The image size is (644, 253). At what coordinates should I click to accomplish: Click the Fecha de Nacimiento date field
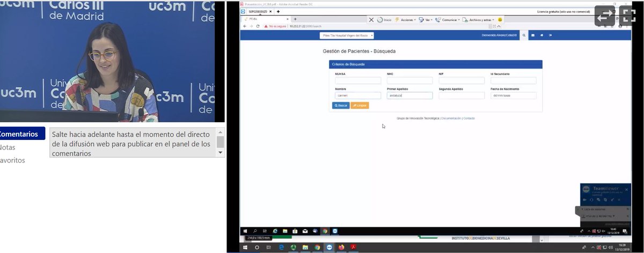point(513,95)
